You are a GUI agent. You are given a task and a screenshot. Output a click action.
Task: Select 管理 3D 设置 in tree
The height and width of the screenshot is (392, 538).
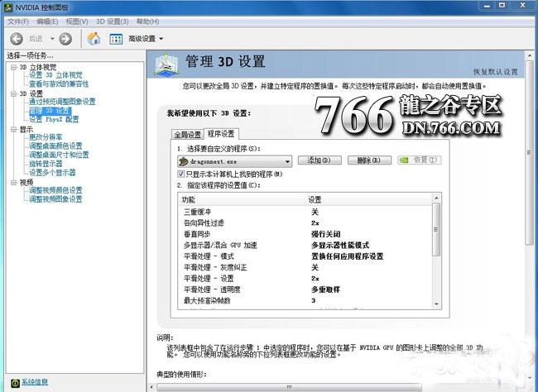click(50, 111)
